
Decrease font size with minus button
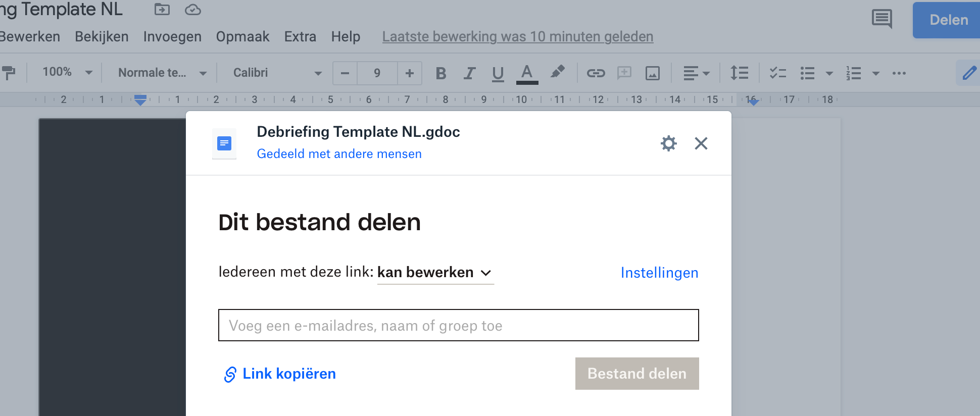345,73
